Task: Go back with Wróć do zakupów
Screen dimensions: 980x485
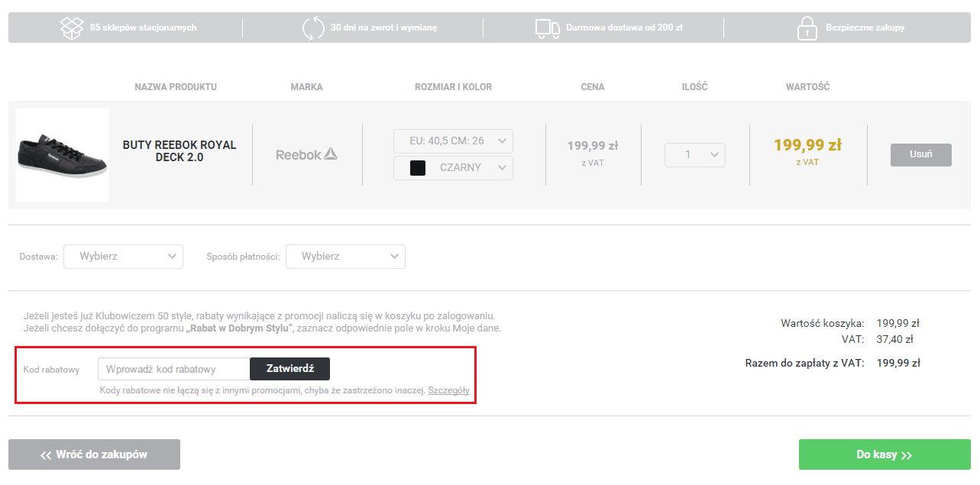Action: [x=94, y=454]
